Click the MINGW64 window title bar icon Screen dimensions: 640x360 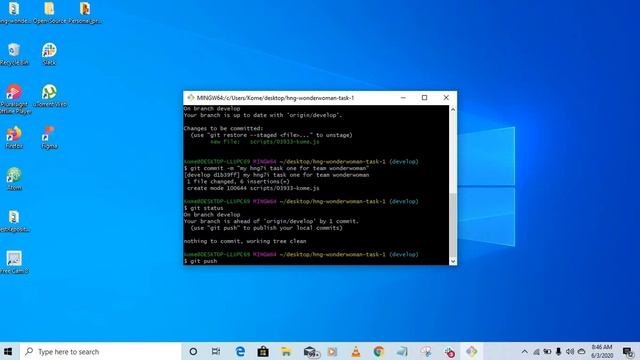[191, 98]
